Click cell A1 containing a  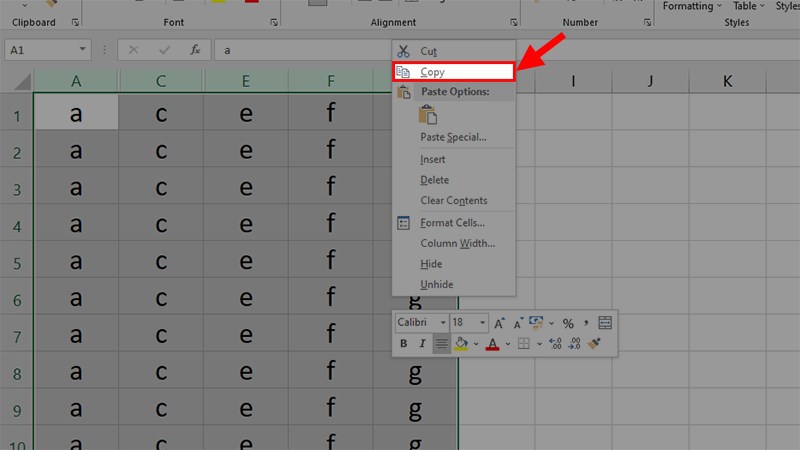click(76, 112)
